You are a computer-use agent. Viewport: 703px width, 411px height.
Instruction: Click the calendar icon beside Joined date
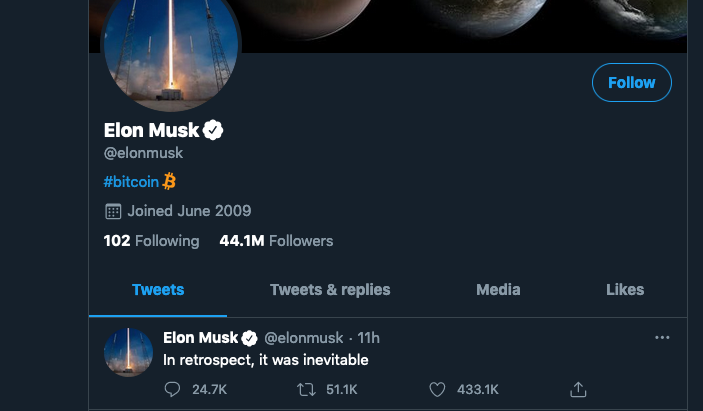click(113, 211)
